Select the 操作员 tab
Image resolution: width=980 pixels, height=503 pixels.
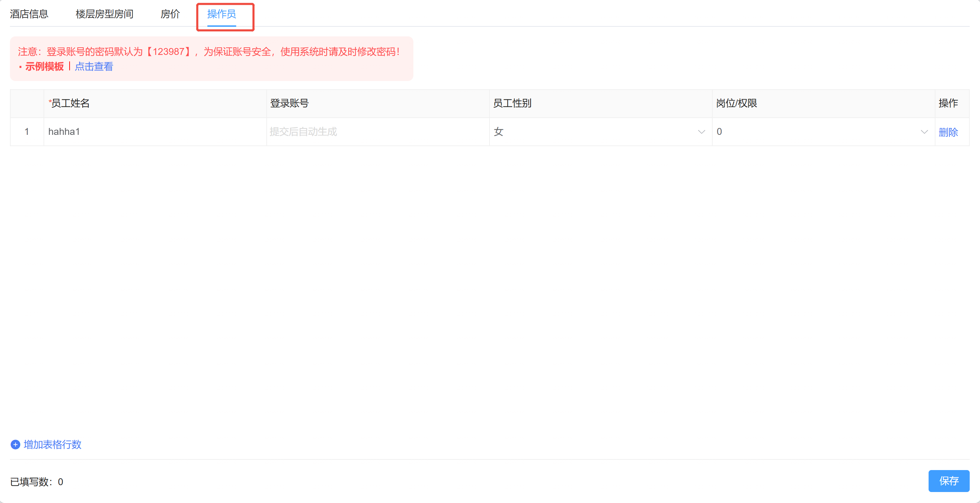point(221,14)
